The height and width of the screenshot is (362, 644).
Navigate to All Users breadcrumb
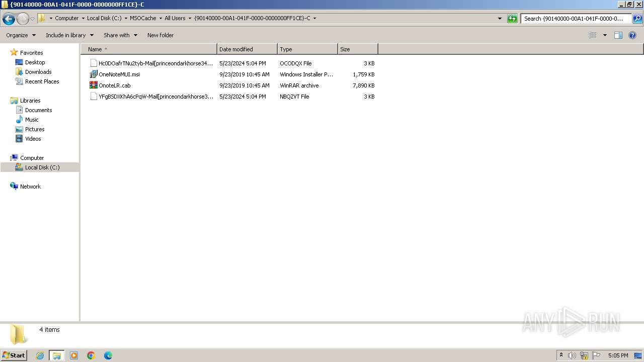tap(175, 18)
